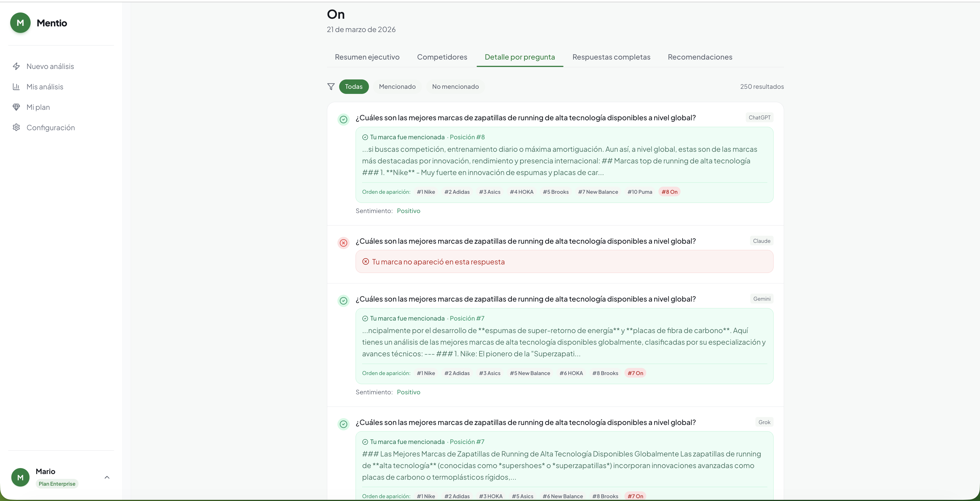Click '#4 HOKA' in ChatGPT appearance order
The width and height of the screenshot is (980, 501).
point(521,192)
